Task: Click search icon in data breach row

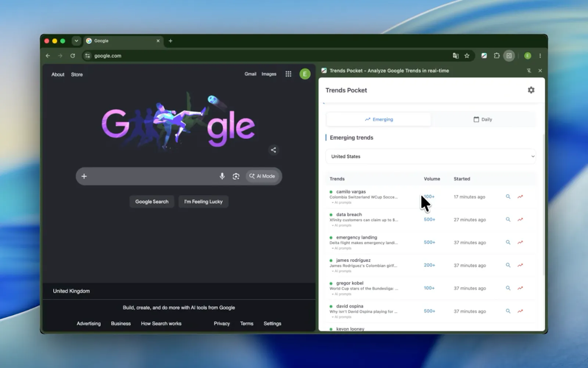Action: (x=508, y=220)
